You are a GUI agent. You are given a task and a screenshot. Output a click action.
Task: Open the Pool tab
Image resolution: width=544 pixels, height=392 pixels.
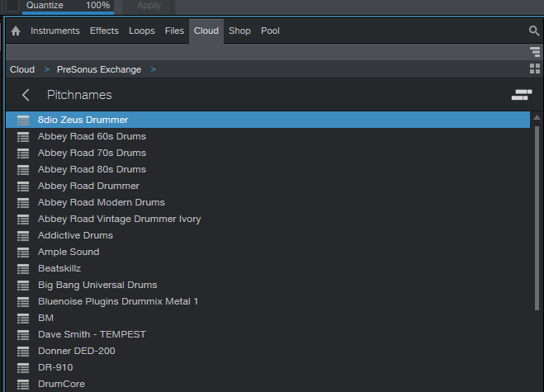tap(270, 31)
